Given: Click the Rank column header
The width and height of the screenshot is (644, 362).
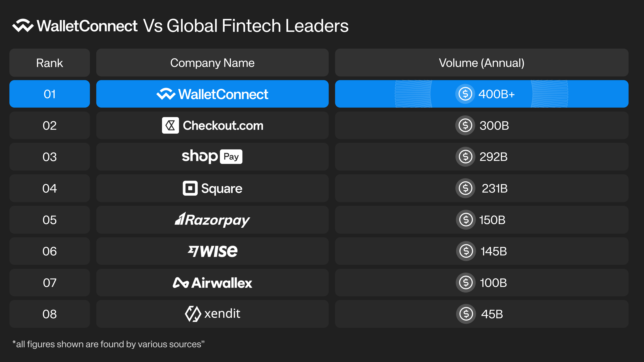Looking at the screenshot, I should (x=49, y=63).
